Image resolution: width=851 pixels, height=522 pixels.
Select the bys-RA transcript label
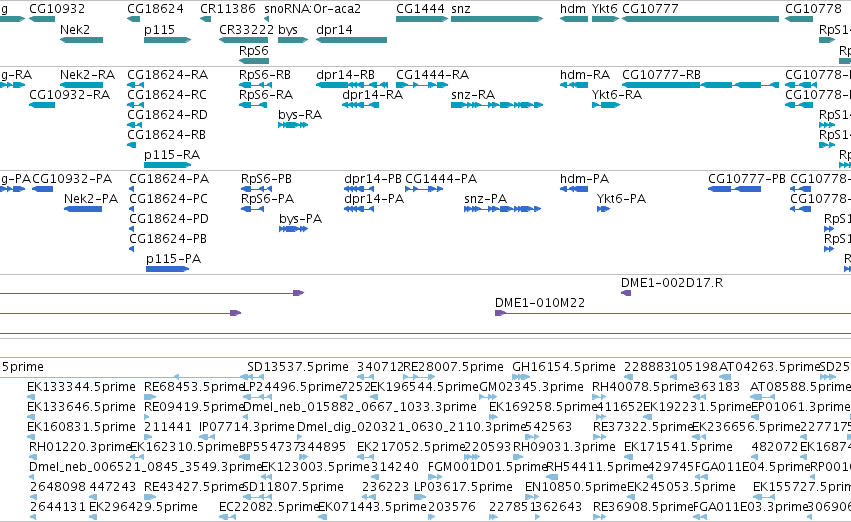(300, 114)
